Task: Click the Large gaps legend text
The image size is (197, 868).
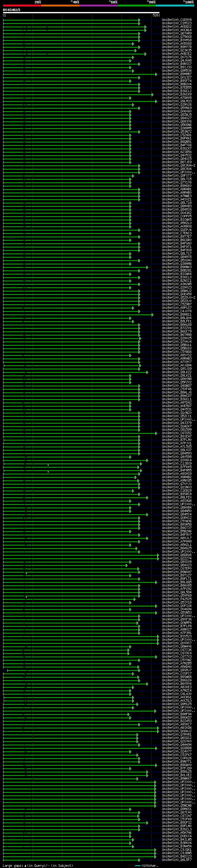Action: (x=38, y=866)
